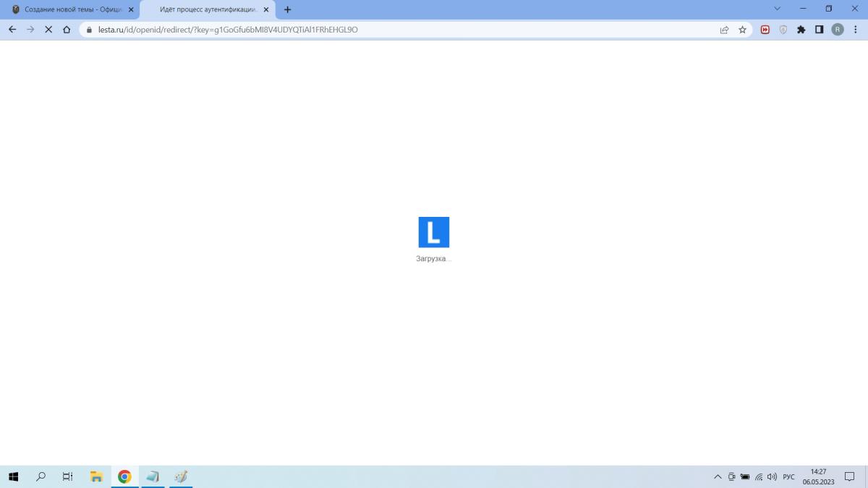The height and width of the screenshot is (488, 868).
Task: Click the blue Lesta L logo
Action: (x=434, y=232)
